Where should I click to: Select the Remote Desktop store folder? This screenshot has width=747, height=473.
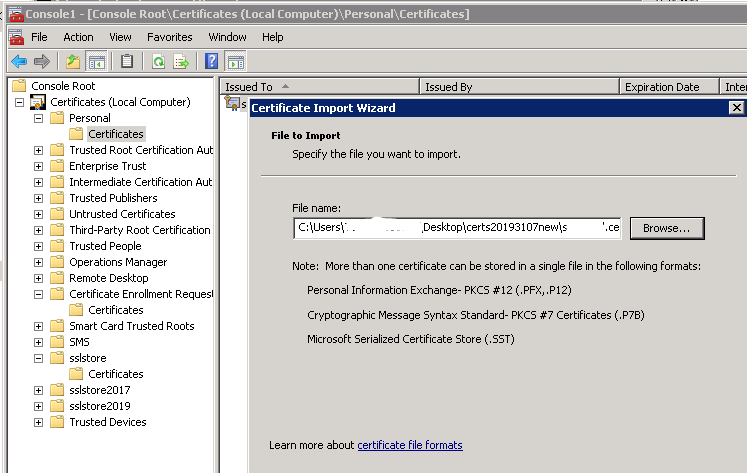(x=108, y=278)
